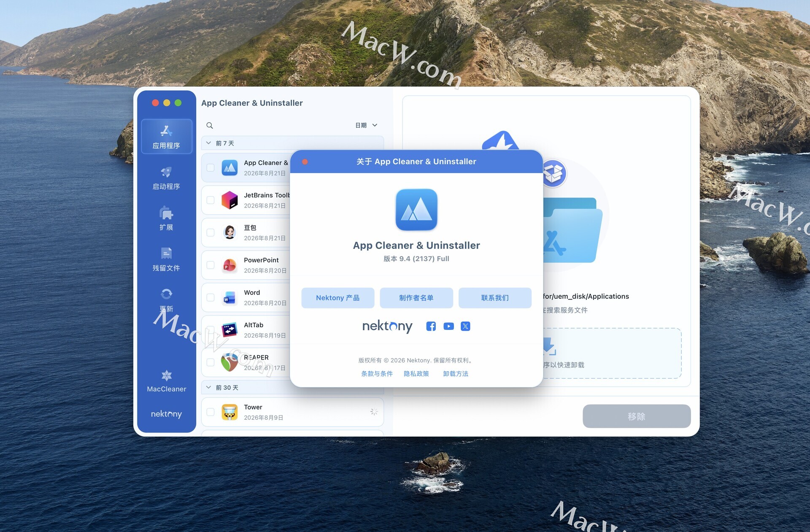Tick the 豆包 row checkbox
The height and width of the screenshot is (532, 810).
click(x=211, y=233)
